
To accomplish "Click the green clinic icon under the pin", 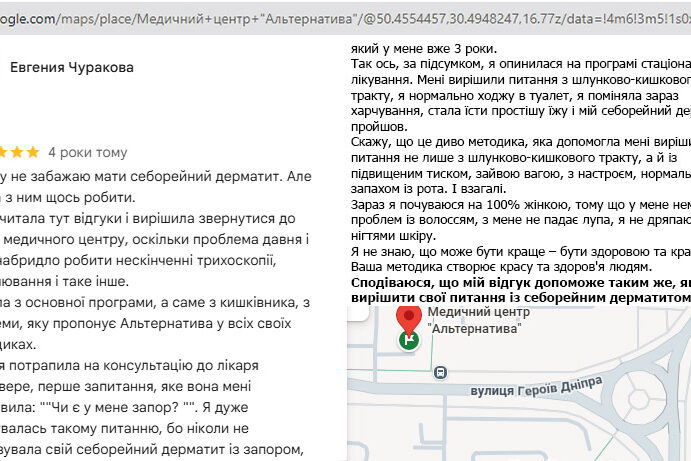I will pyautogui.click(x=409, y=341).
